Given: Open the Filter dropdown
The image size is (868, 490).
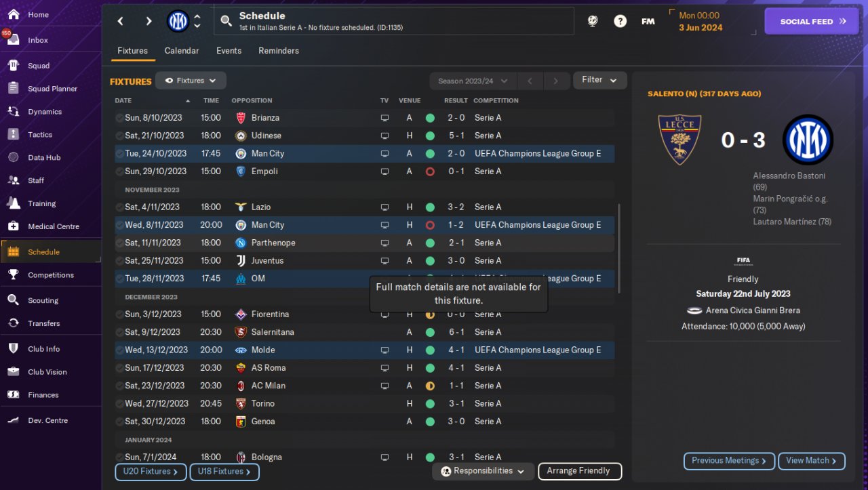Looking at the screenshot, I should pos(599,80).
